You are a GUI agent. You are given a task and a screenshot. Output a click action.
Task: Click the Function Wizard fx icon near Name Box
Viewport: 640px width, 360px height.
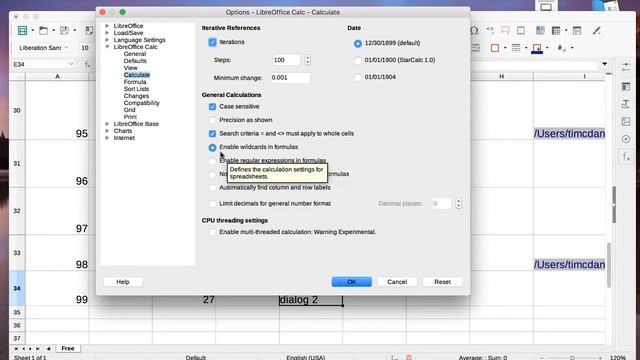point(87,64)
